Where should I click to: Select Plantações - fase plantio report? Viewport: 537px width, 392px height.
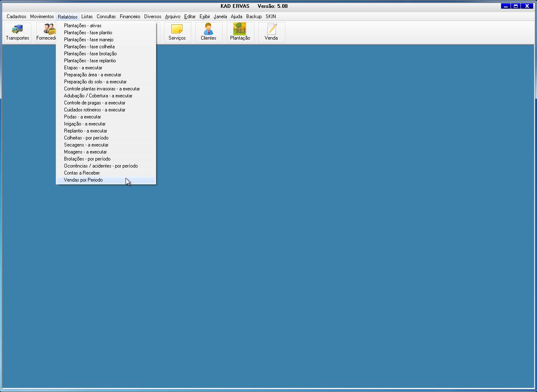[x=106, y=33]
